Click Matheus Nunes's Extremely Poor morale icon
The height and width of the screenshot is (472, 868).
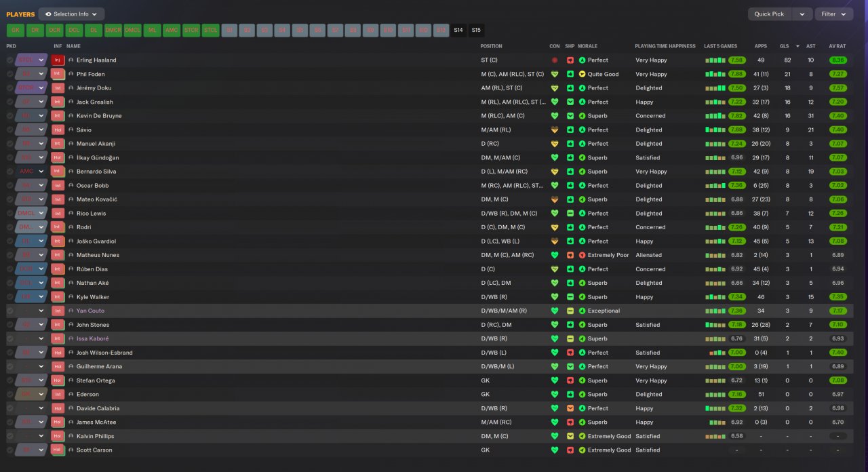coord(582,255)
